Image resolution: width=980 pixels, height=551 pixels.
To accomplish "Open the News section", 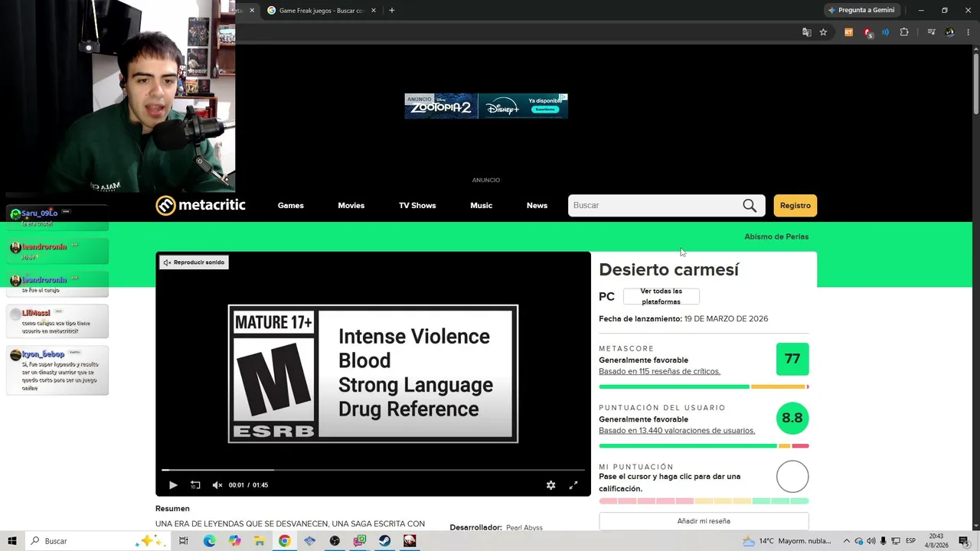I will (x=537, y=206).
